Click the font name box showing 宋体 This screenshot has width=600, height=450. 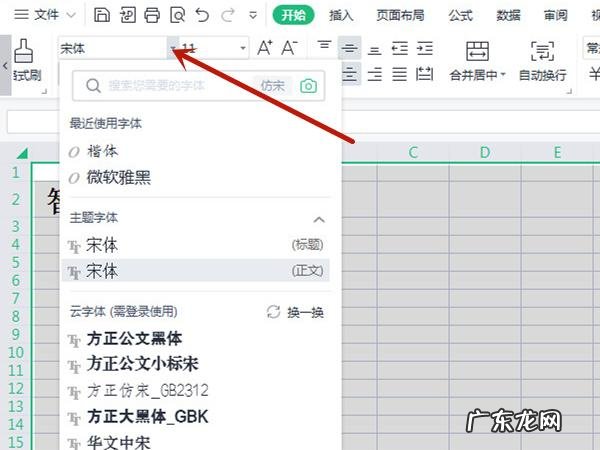[112, 48]
